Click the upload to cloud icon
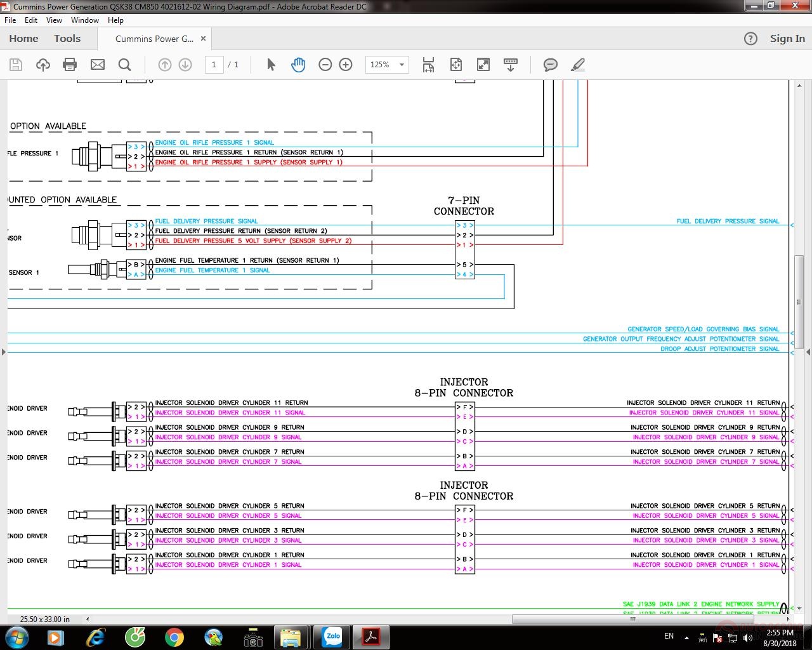This screenshot has height=650, width=812. click(x=43, y=65)
